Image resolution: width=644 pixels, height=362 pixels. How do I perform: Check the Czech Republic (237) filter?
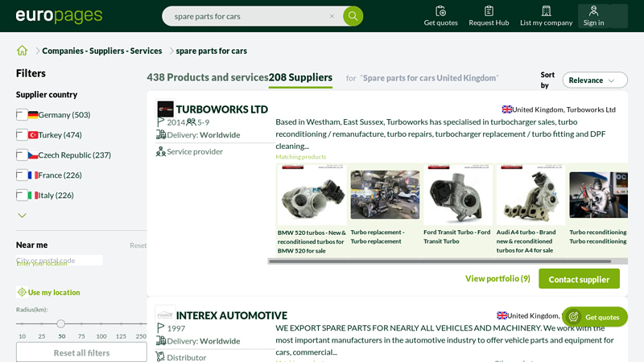coord(22,154)
